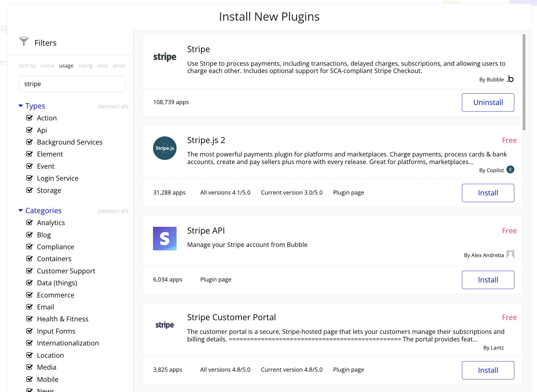Toggle the Health & Fitness checkbox
The image size is (537, 392).
click(29, 319)
